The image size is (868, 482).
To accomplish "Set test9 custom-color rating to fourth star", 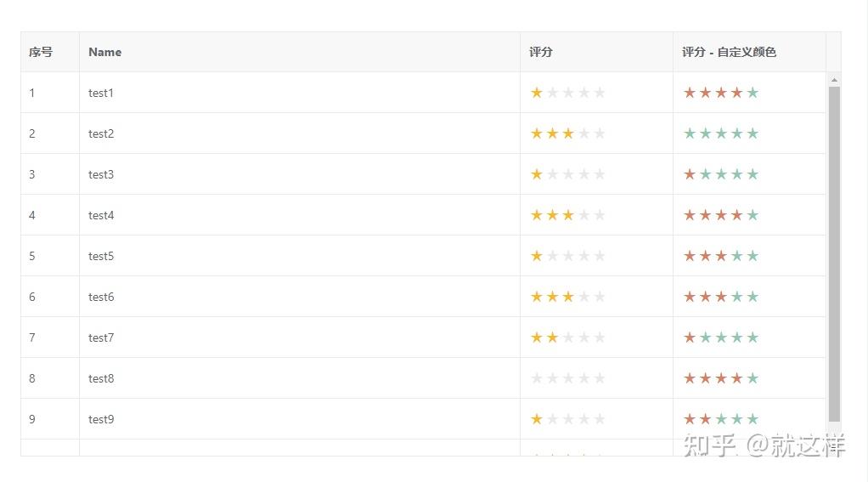I will pyautogui.click(x=736, y=419).
